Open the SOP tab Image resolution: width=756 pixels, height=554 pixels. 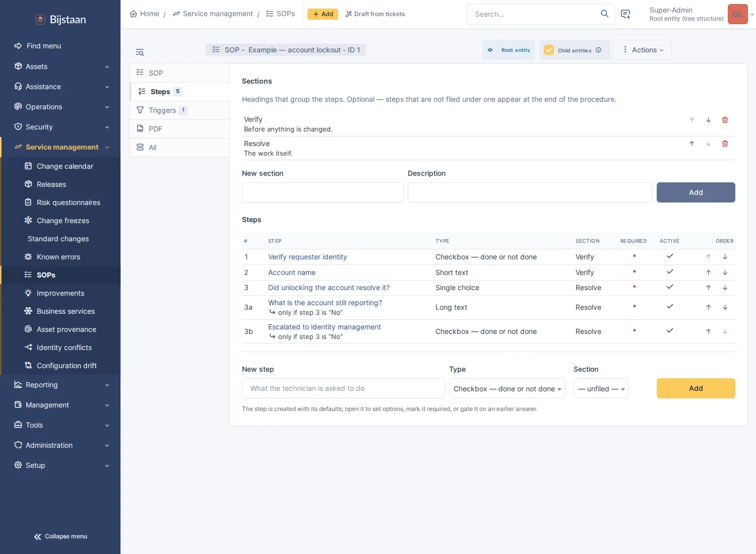click(179, 73)
